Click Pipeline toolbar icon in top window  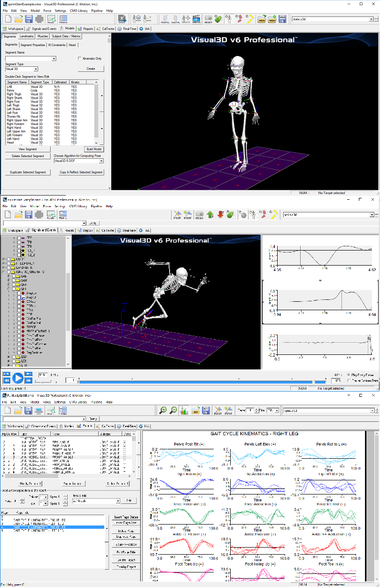pos(63,19)
